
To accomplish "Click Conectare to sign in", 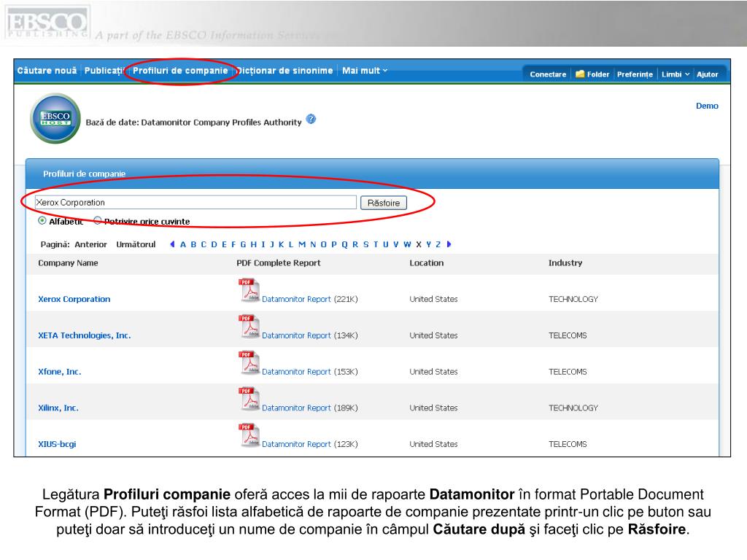I will (548, 74).
